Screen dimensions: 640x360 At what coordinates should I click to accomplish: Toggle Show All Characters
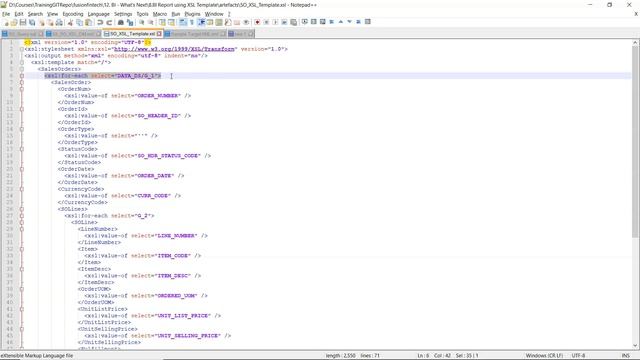(191, 22)
